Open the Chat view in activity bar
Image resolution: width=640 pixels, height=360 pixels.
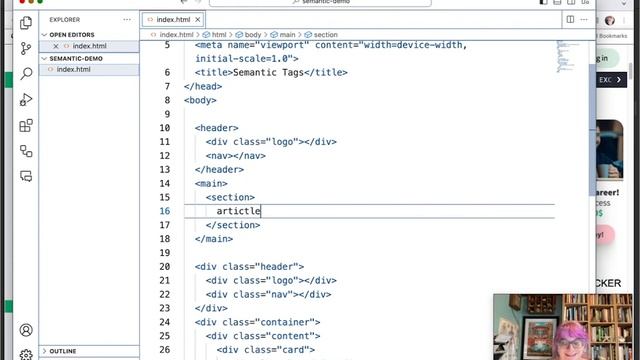tap(26, 176)
